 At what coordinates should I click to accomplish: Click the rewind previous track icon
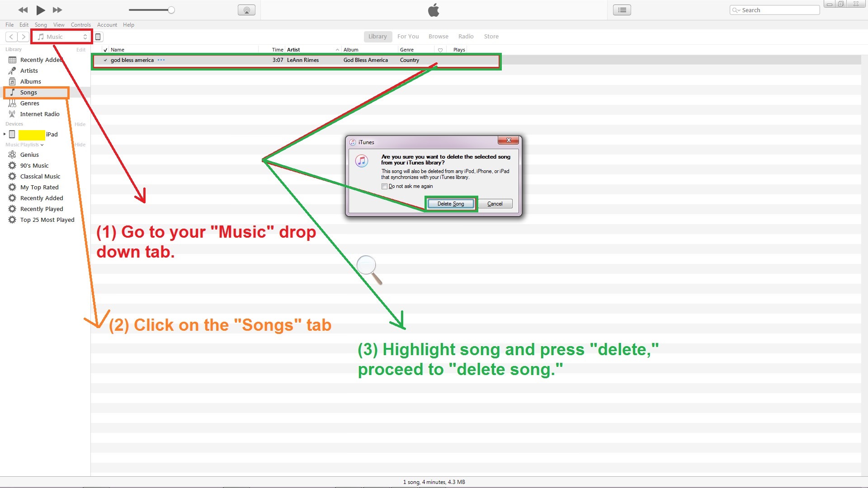23,10
